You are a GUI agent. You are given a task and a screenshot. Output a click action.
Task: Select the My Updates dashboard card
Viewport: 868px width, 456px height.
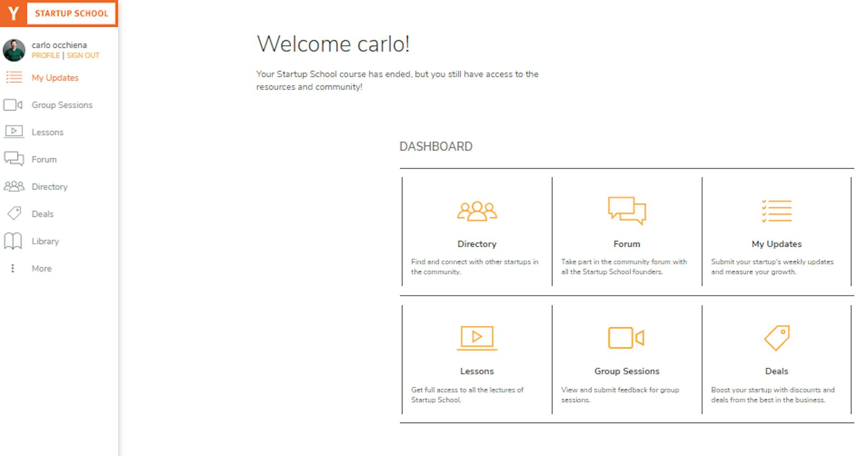777,232
